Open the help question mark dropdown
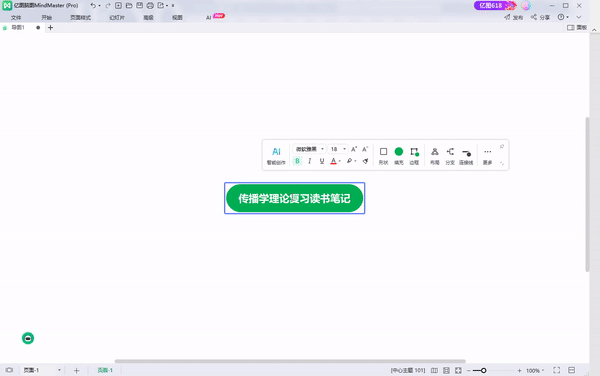 pyautogui.click(x=563, y=17)
